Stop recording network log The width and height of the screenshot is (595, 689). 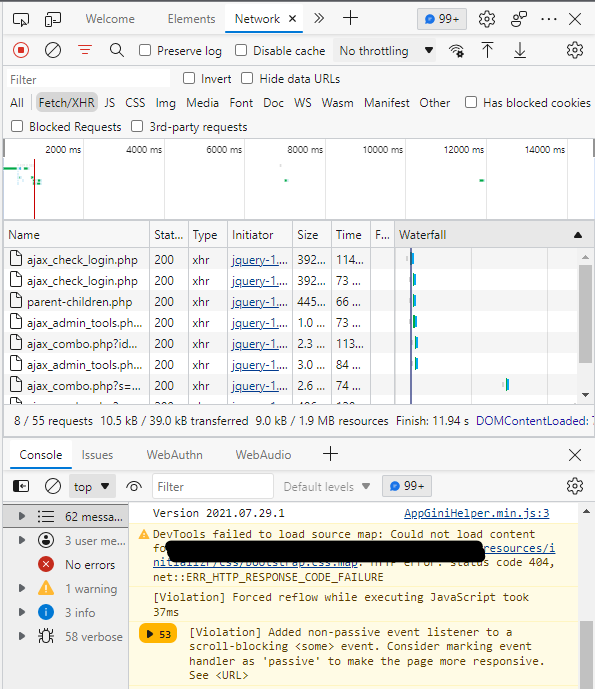coord(21,50)
